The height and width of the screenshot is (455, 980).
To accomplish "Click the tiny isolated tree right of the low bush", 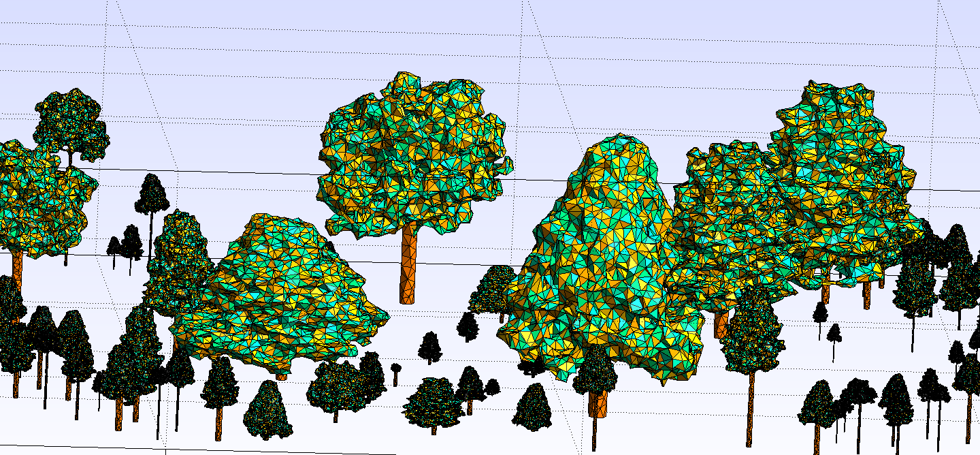I will pyautogui.click(x=395, y=374).
